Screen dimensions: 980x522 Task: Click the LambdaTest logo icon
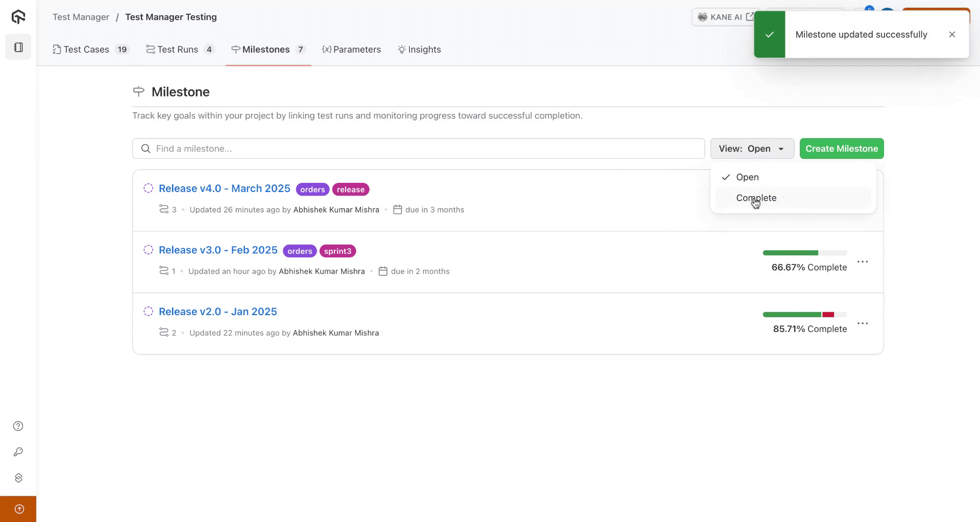[18, 17]
